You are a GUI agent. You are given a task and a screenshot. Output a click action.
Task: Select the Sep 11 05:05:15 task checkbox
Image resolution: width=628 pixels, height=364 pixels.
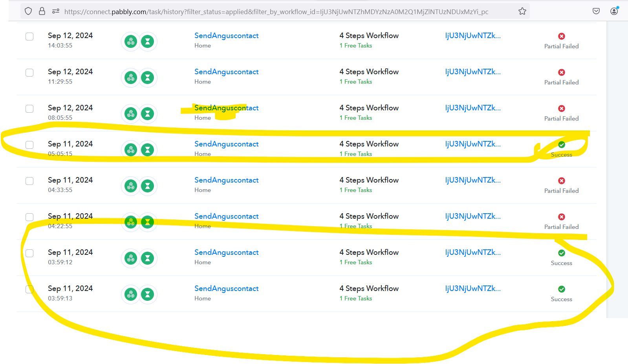pos(29,145)
